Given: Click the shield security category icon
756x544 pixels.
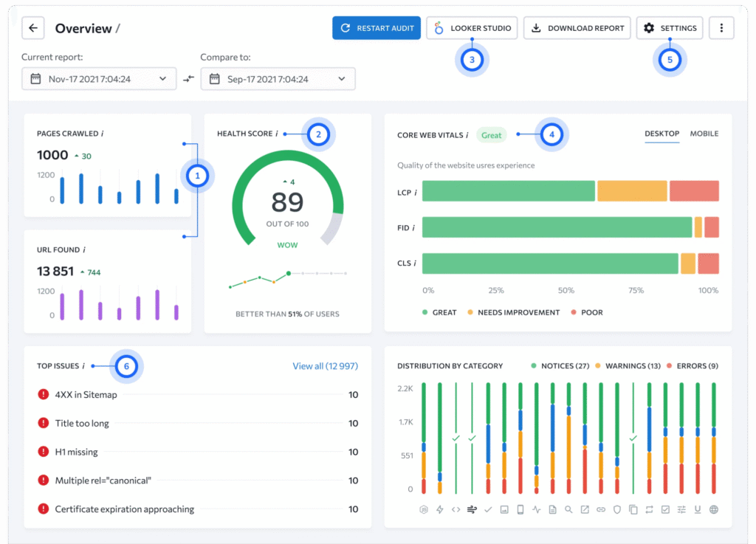Looking at the screenshot, I should coord(616,509).
